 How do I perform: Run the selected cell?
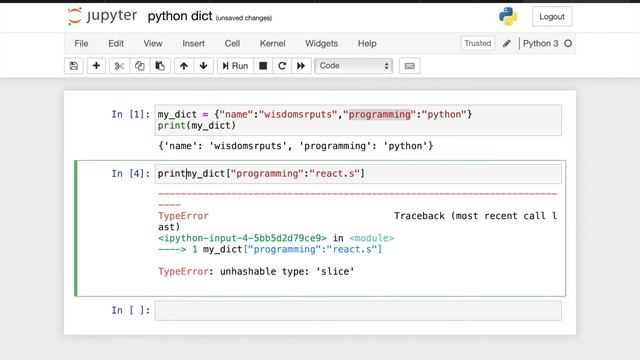236,66
